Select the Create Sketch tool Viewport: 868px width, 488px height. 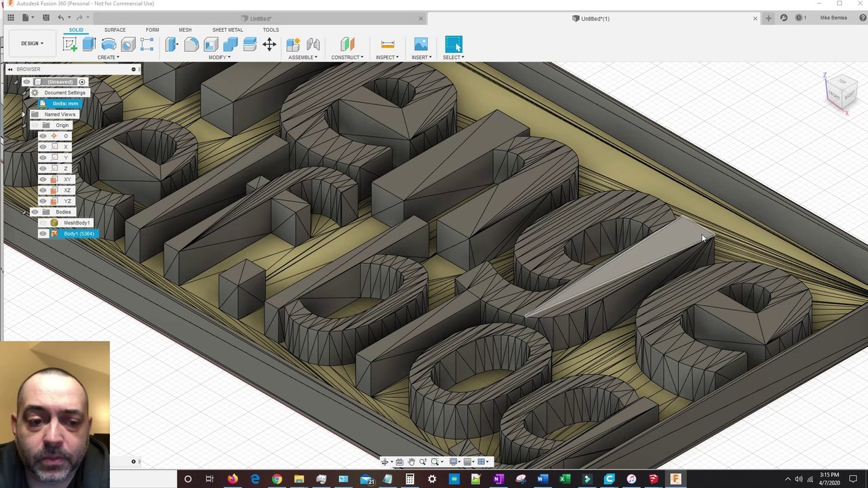point(69,45)
